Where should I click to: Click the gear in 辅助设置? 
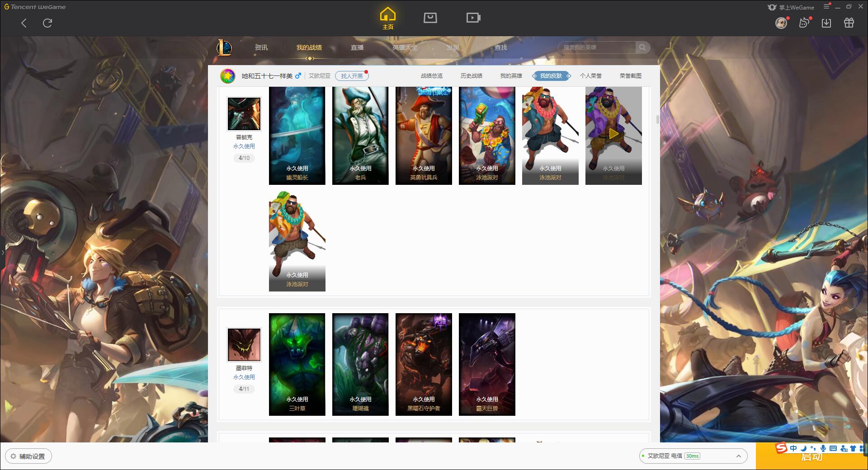click(x=13, y=456)
